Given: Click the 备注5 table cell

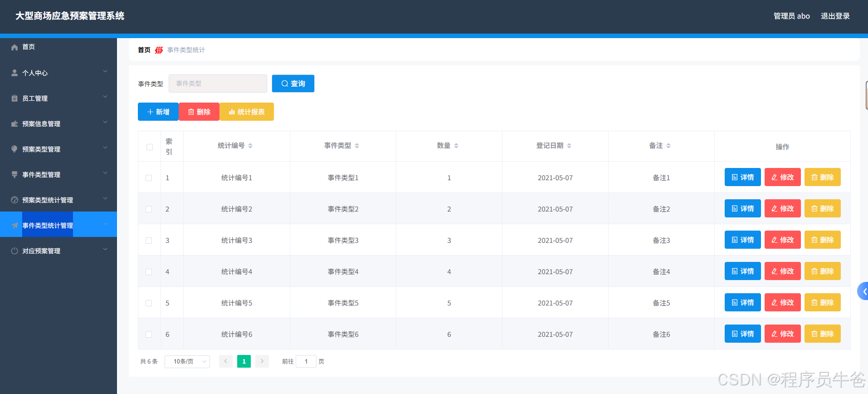Looking at the screenshot, I should pyautogui.click(x=661, y=303).
